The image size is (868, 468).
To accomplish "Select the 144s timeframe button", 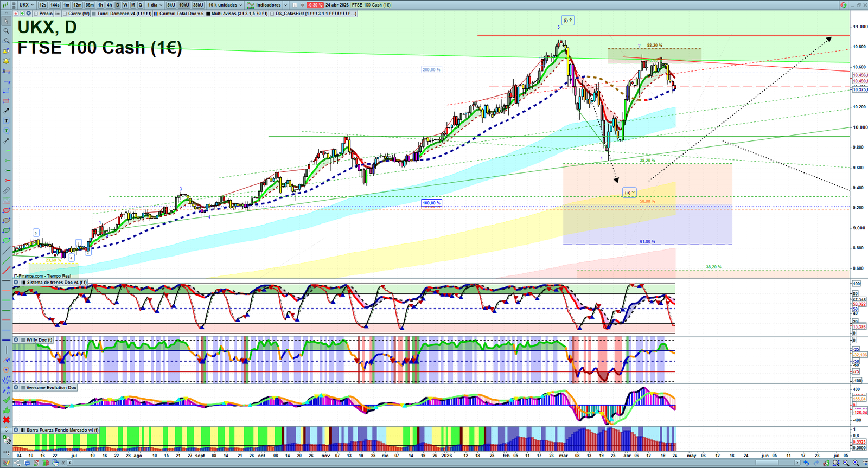I will [55, 5].
